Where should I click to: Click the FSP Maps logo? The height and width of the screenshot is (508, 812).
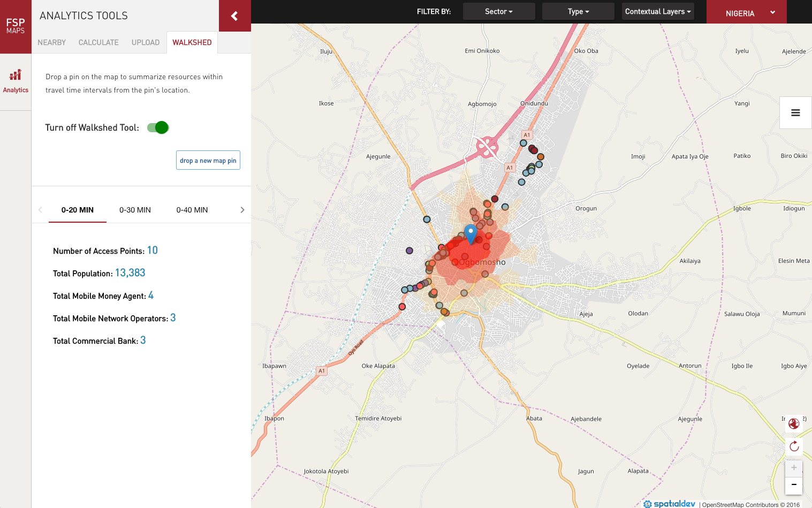16,26
